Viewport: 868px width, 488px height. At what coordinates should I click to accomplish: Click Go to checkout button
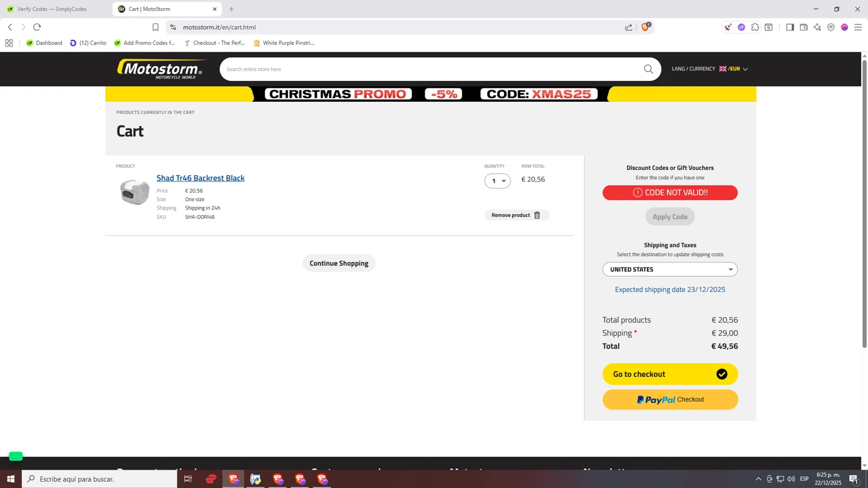coord(670,374)
